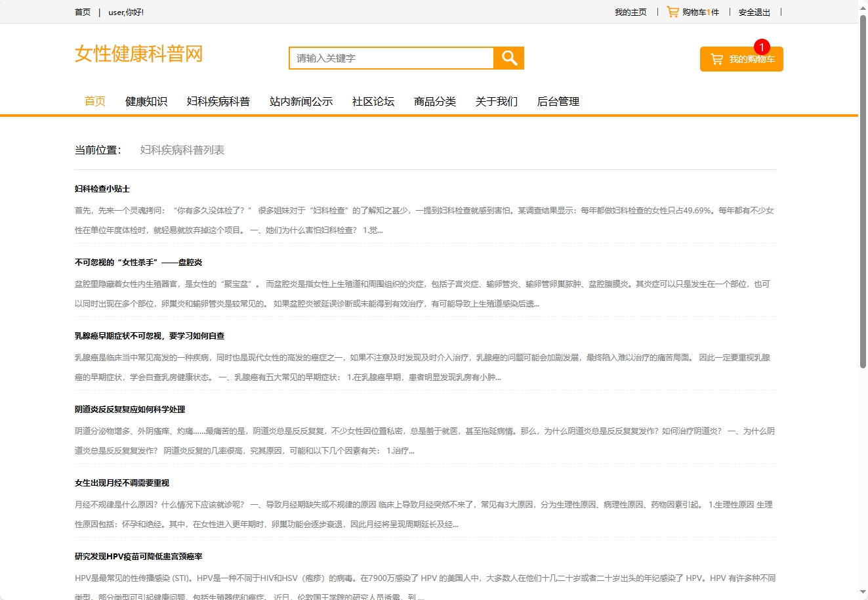868x600 pixels.
Task: Read the 盘腔炎 article titled 女性杀手
Action: click(138, 261)
